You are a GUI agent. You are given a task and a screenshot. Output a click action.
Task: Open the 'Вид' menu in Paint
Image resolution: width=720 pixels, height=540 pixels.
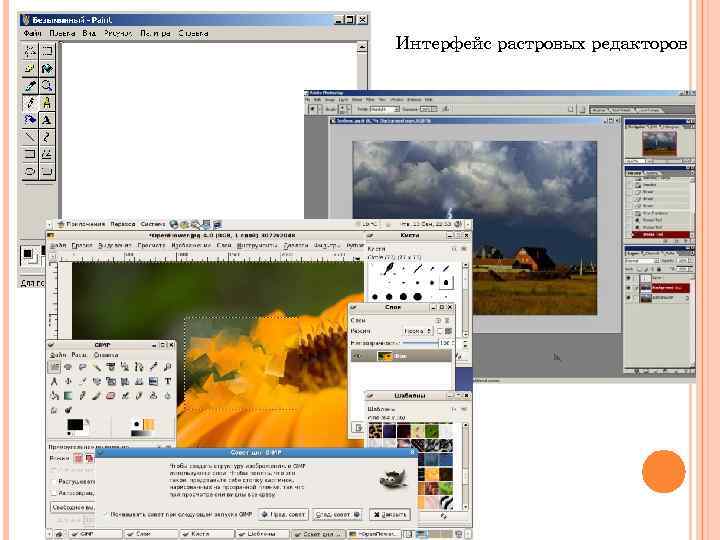[89, 33]
